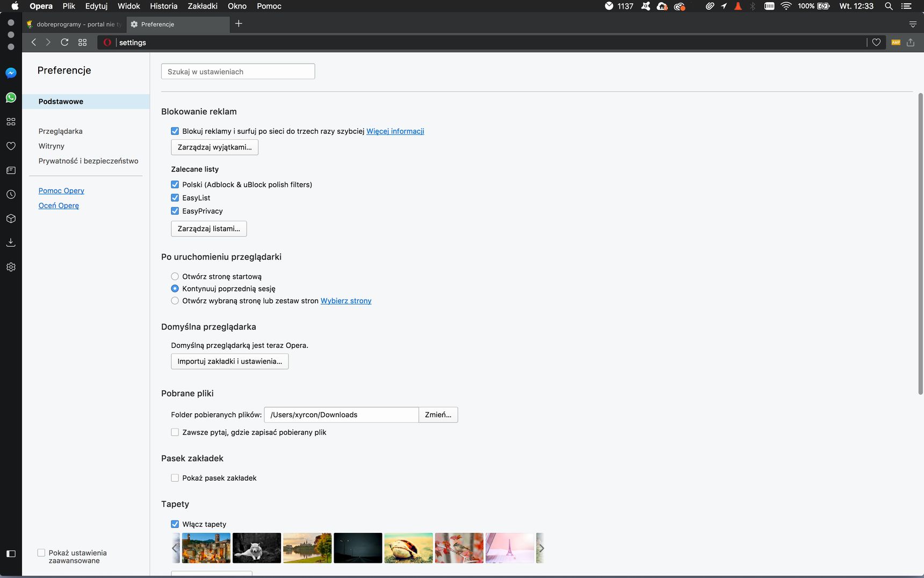Open Speed Dial from sidebar

coord(11,122)
